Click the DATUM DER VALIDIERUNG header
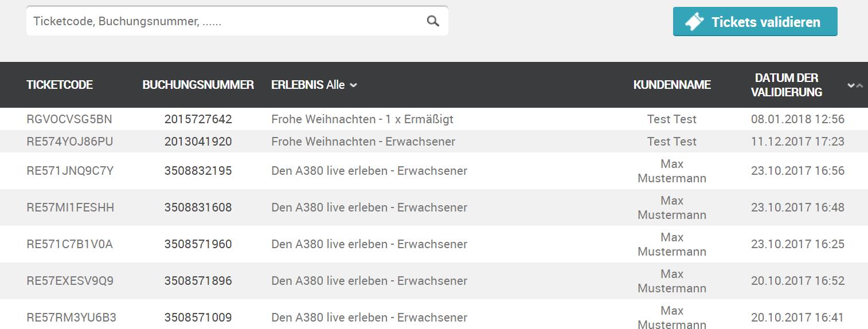Image resolution: width=868 pixels, height=329 pixels. click(787, 85)
